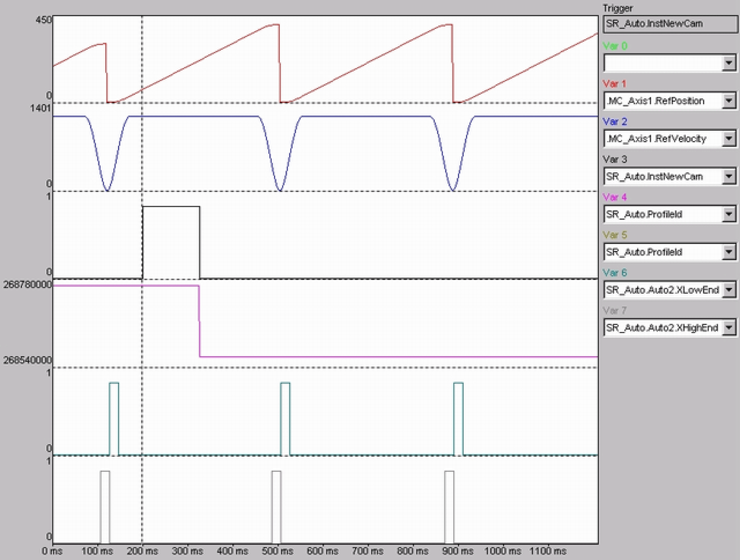Open the Var 0 dropdown arrow
740x560 pixels.
coord(729,63)
